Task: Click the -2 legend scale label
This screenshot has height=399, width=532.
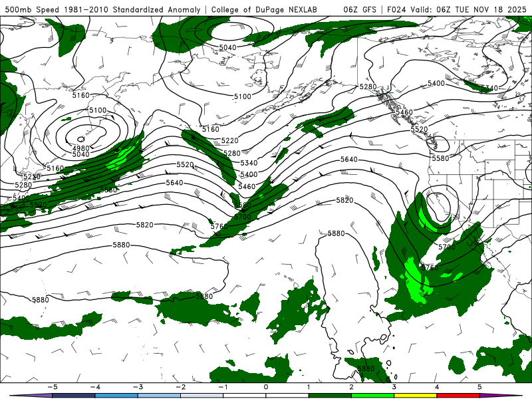Action: 180,387
